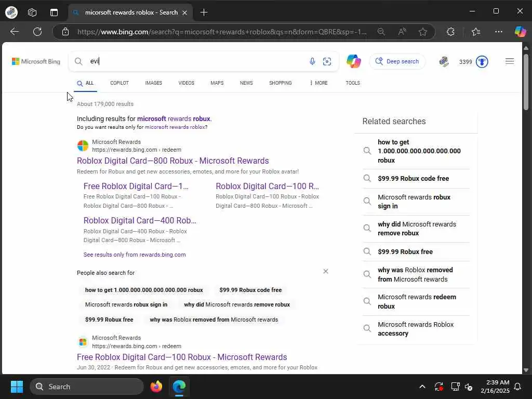Select the ALL results tab
The image size is (532, 399).
(x=86, y=83)
